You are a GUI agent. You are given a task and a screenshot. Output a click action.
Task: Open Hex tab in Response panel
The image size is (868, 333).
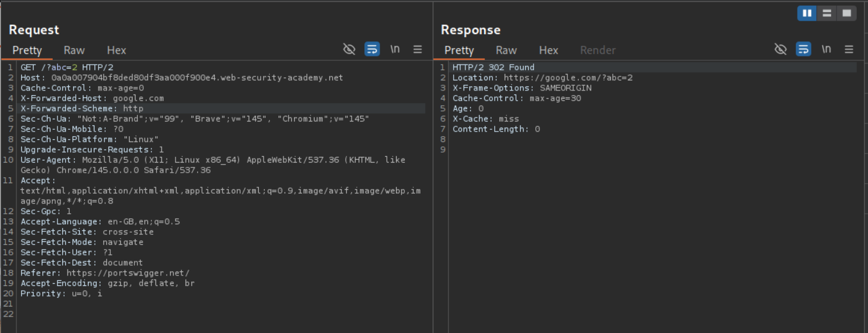(x=548, y=51)
